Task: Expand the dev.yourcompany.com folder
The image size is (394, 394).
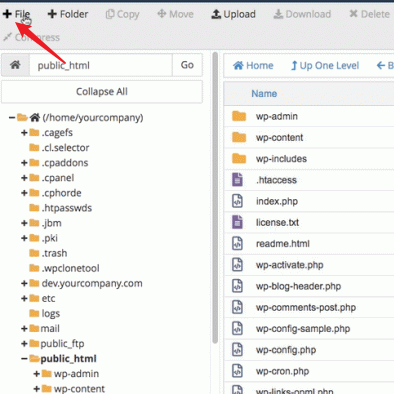Action: coord(24,283)
